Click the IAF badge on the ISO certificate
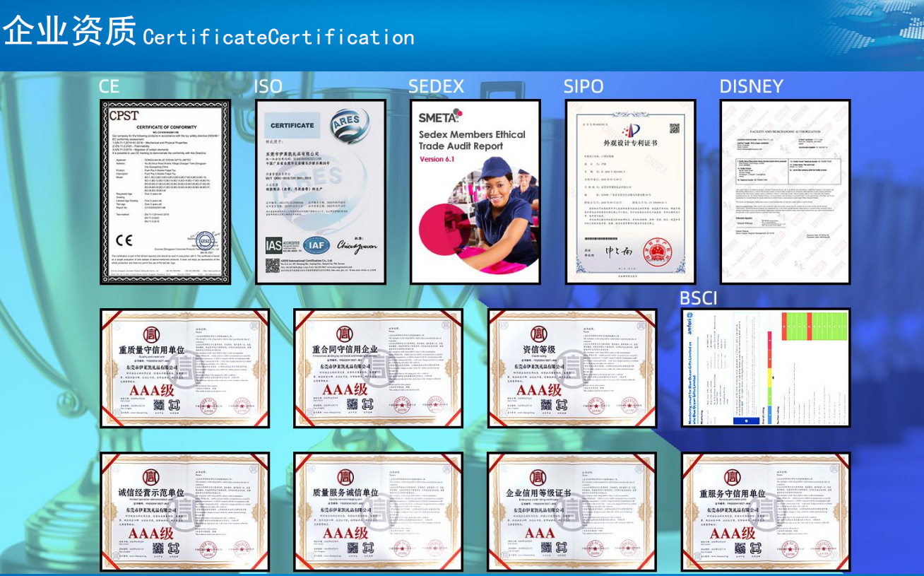The width and height of the screenshot is (924, 576). tap(316, 245)
